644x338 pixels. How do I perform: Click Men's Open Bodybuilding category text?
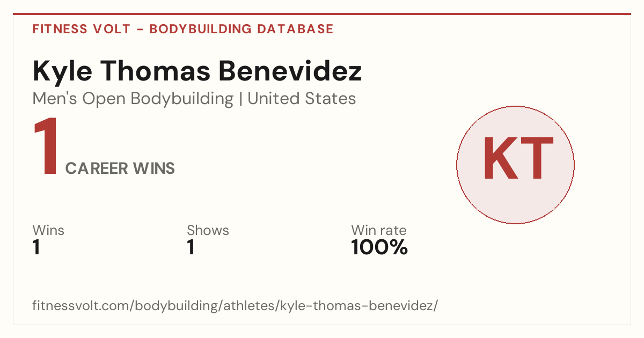pyautogui.click(x=133, y=99)
